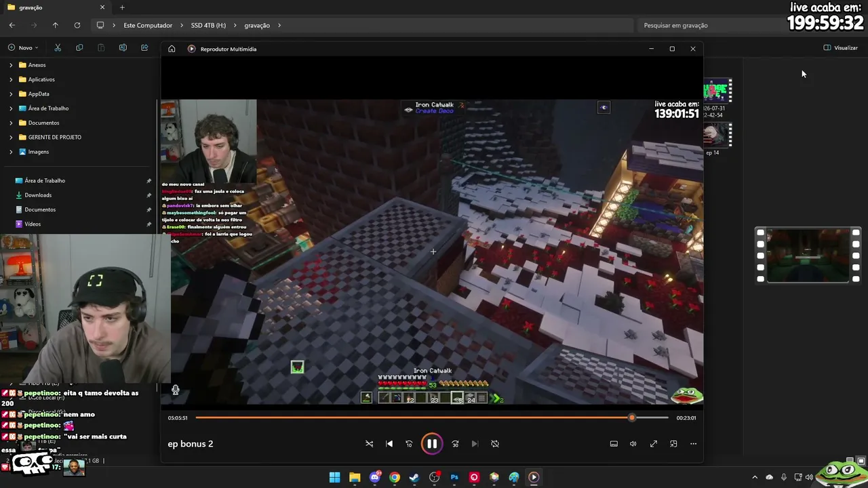This screenshot has width=868, height=488.
Task: Open the Documentos folder in the tree
Action: [43, 123]
